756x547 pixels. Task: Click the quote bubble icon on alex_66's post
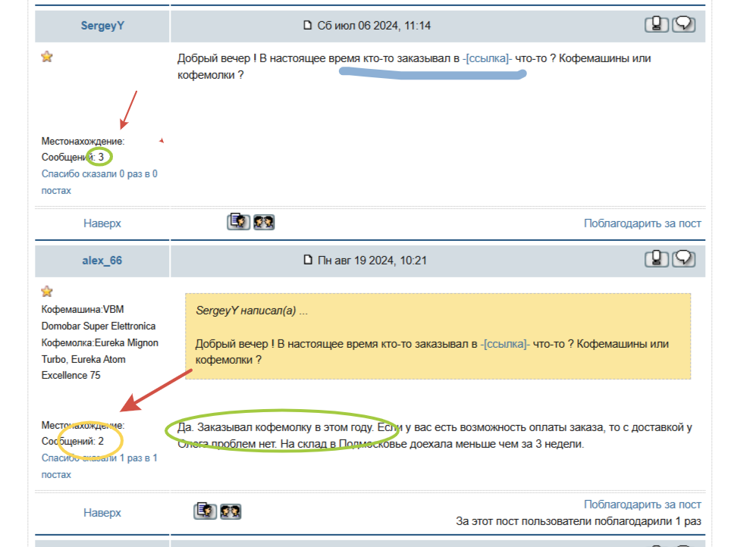point(685,259)
